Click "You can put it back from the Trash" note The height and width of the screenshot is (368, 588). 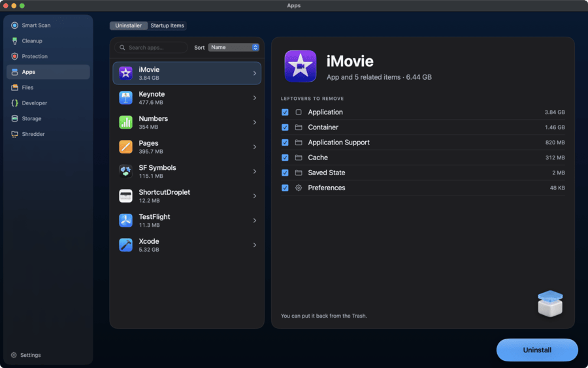[x=324, y=316]
